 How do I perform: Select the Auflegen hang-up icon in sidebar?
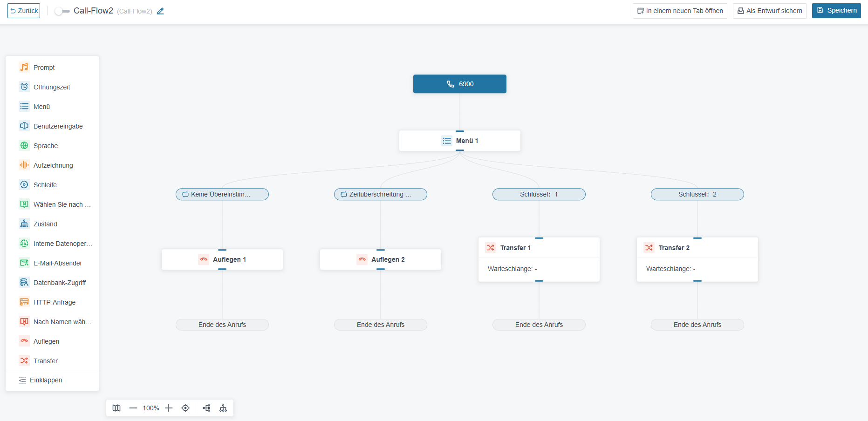24,341
